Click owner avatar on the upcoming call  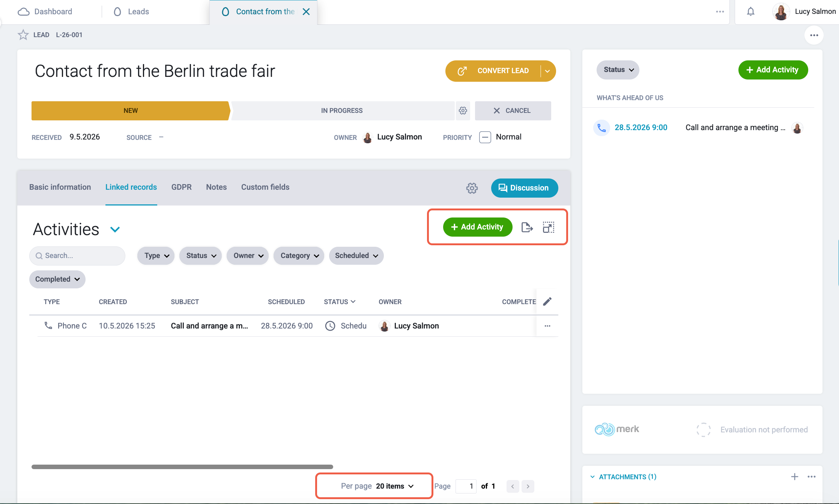coord(797,128)
